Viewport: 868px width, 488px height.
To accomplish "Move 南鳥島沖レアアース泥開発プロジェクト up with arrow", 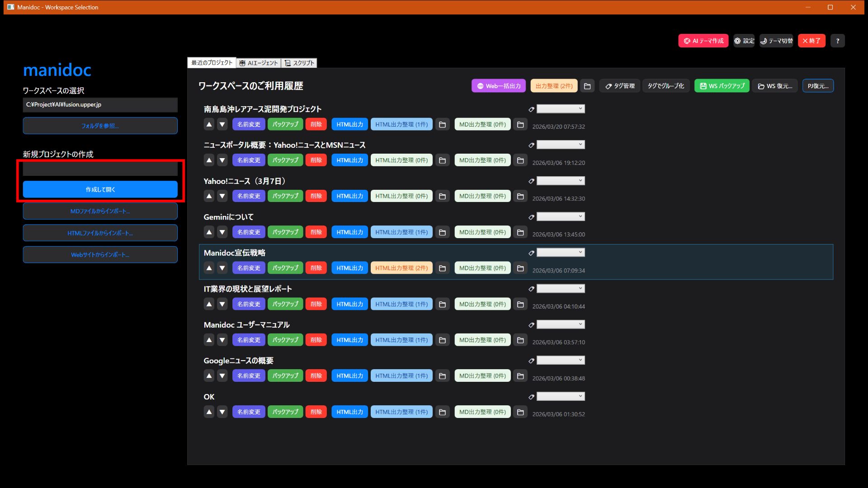I will [209, 124].
